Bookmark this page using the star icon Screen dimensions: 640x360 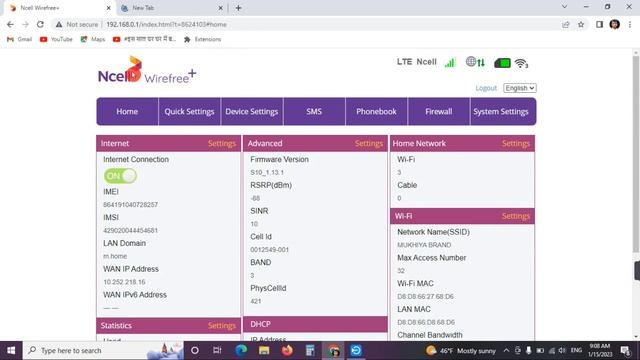(x=581, y=24)
